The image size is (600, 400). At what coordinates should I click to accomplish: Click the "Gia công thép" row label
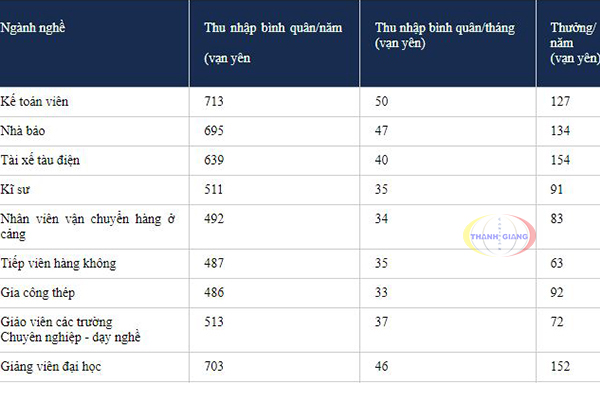39,292
